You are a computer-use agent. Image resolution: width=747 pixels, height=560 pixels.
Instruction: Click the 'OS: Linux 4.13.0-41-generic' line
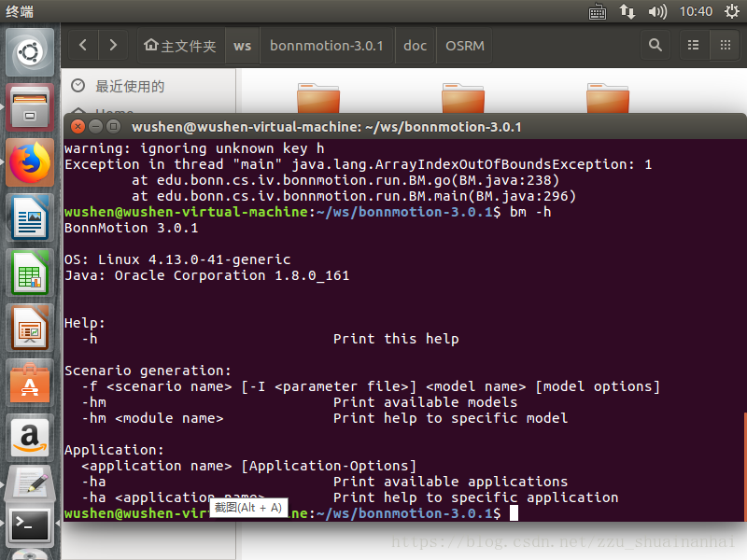pyautogui.click(x=177, y=259)
